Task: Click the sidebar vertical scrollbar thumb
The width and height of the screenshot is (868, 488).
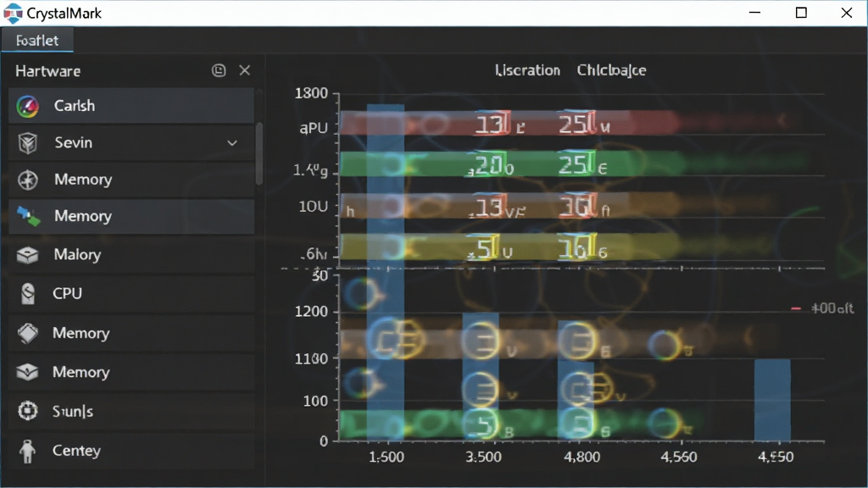Action: click(259, 154)
